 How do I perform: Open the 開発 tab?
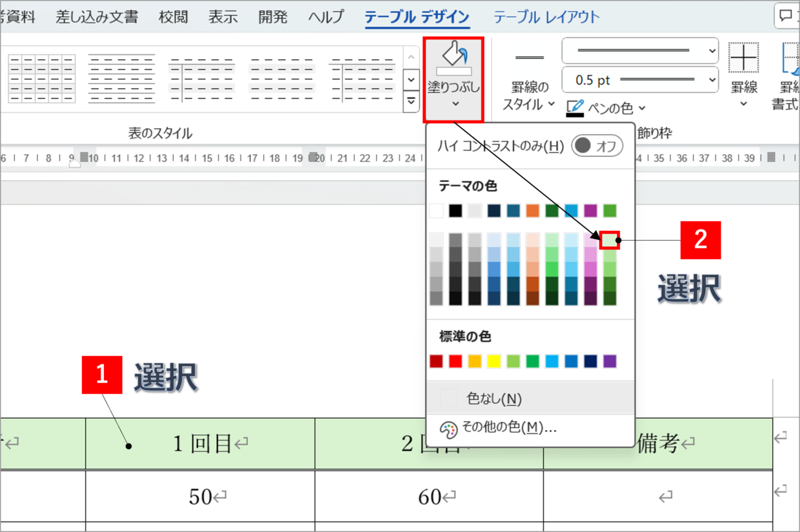[273, 17]
